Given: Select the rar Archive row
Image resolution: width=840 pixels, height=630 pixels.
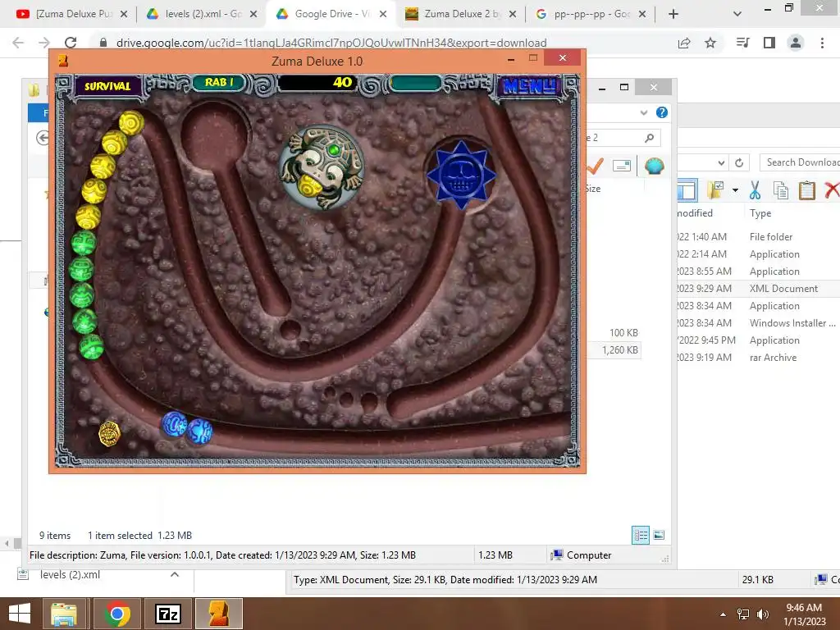Looking at the screenshot, I should point(758,358).
